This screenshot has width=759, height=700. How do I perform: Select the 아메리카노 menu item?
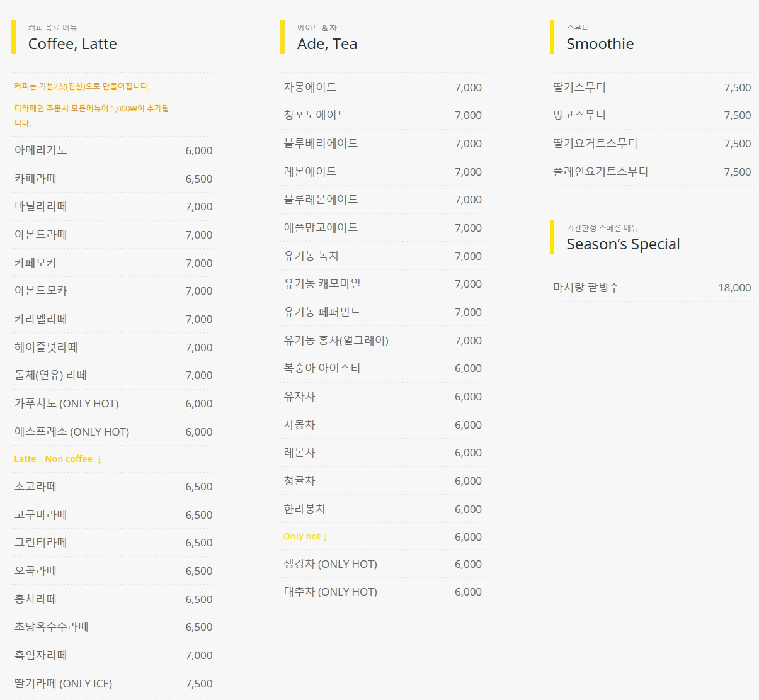pyautogui.click(x=41, y=150)
